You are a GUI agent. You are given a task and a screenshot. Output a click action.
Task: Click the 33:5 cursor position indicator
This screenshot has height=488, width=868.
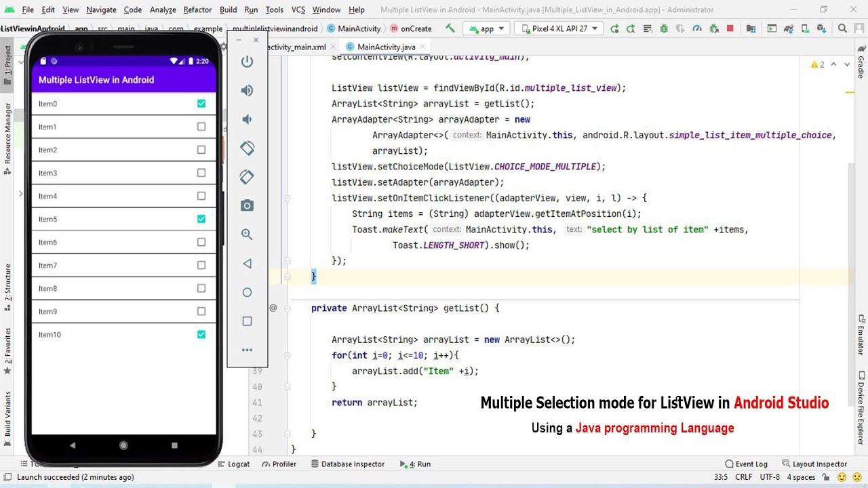720,477
